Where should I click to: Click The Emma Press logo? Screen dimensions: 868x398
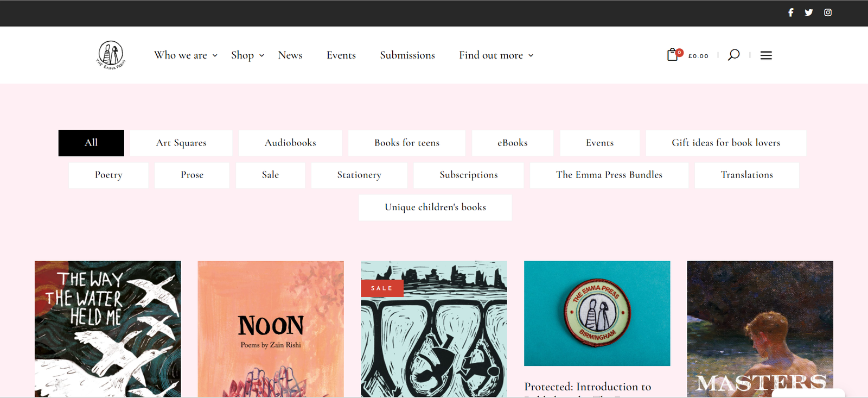click(x=111, y=55)
